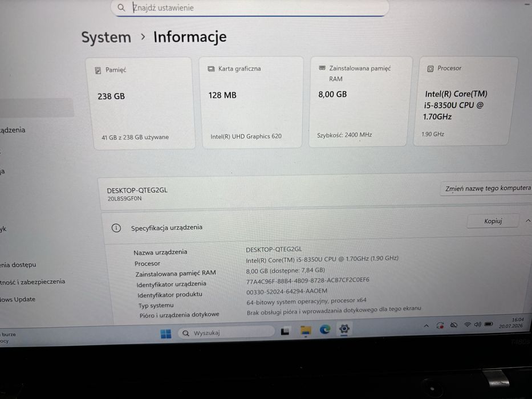Click 'Pióro i urządzenia dotykowe' label
532x399 pixels.
click(x=179, y=315)
